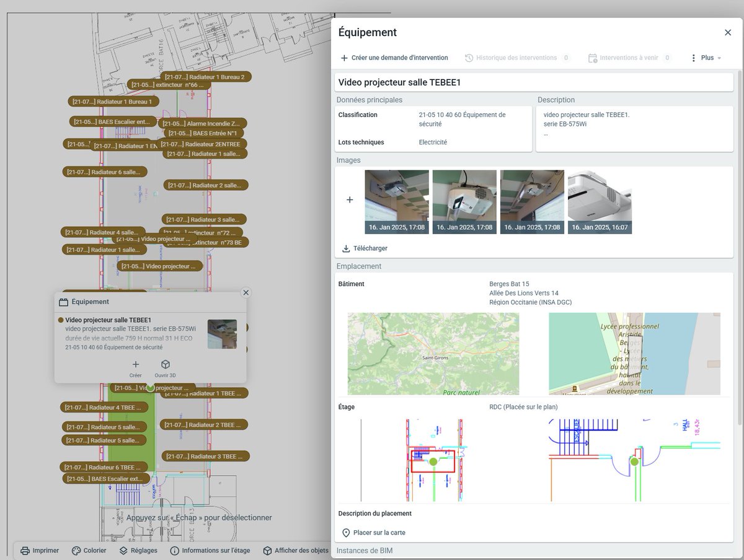
Task: Select the Radiateur 2 salle marker
Action: pyautogui.click(x=206, y=185)
